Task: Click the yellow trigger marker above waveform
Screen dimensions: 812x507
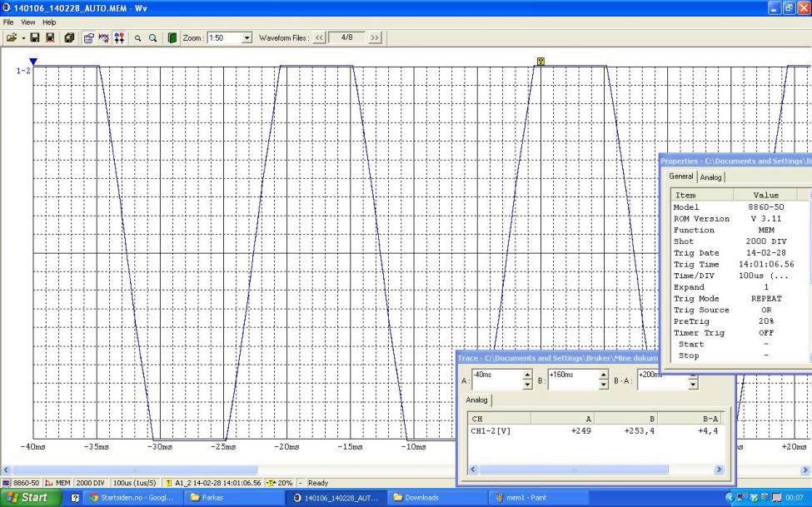Action: pyautogui.click(x=541, y=62)
